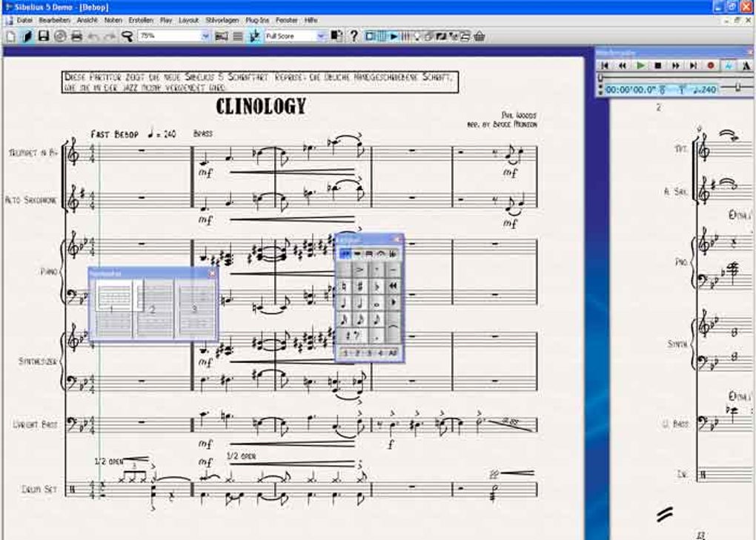Select the sharp accidental on the Keypad

click(x=361, y=285)
